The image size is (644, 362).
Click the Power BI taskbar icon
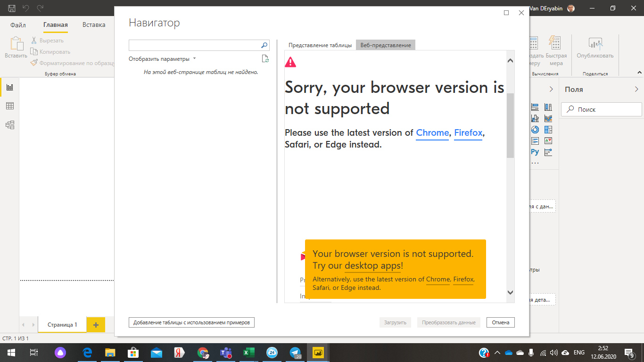coord(318,352)
